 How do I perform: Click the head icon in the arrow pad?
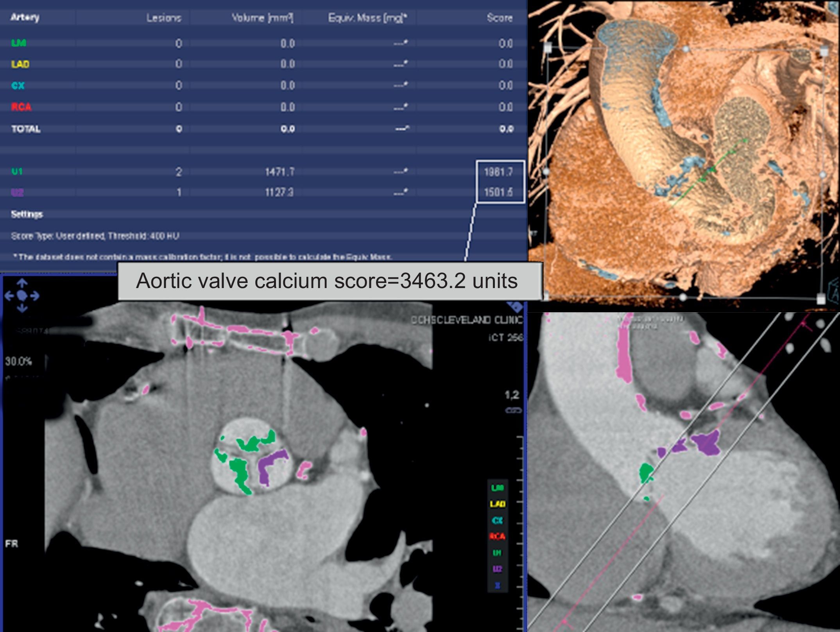tap(22, 296)
